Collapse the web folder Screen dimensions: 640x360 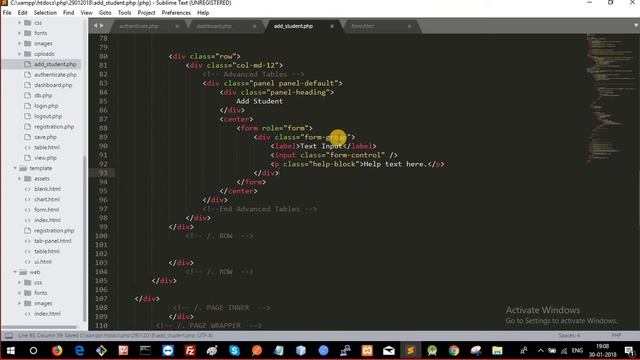click(x=15, y=272)
